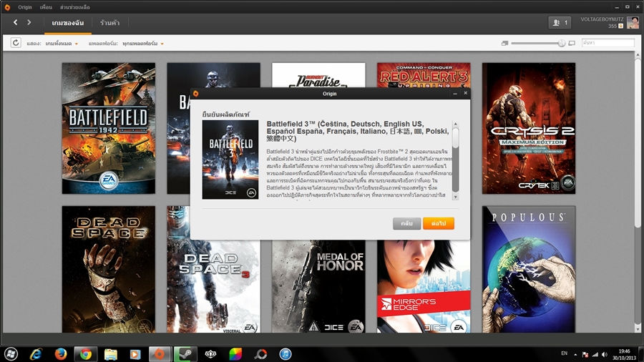Select the Populous game cover
The image size is (644, 362).
(x=529, y=269)
